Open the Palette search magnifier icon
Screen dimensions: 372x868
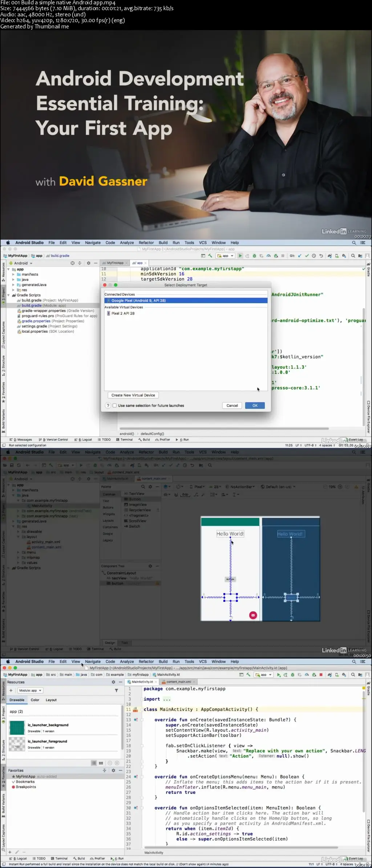click(x=143, y=487)
